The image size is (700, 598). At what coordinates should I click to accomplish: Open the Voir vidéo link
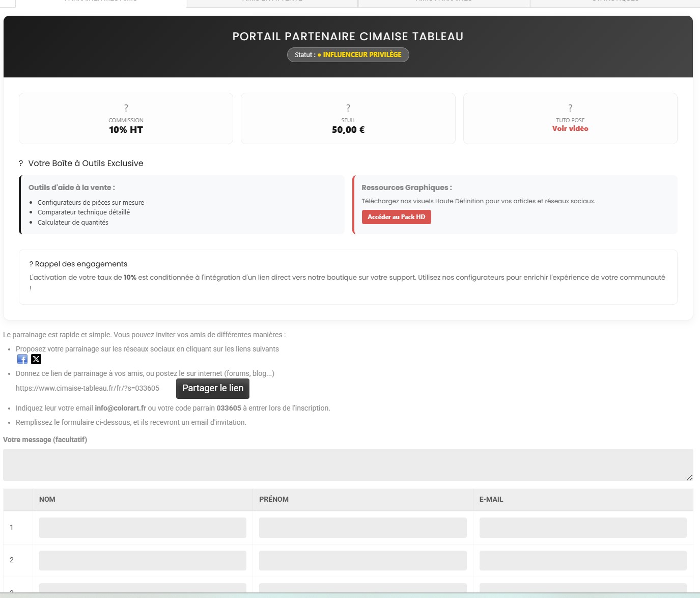(570, 128)
